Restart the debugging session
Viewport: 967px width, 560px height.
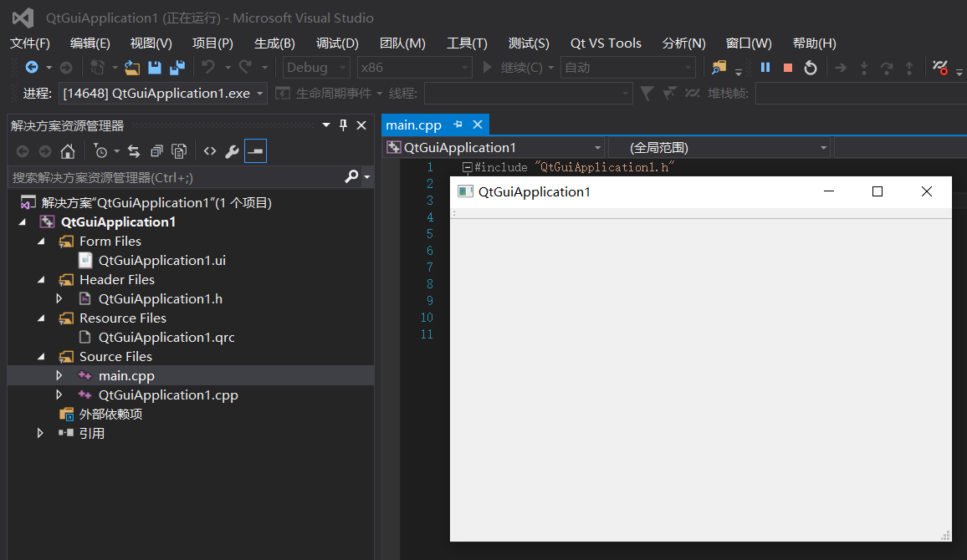tap(811, 67)
